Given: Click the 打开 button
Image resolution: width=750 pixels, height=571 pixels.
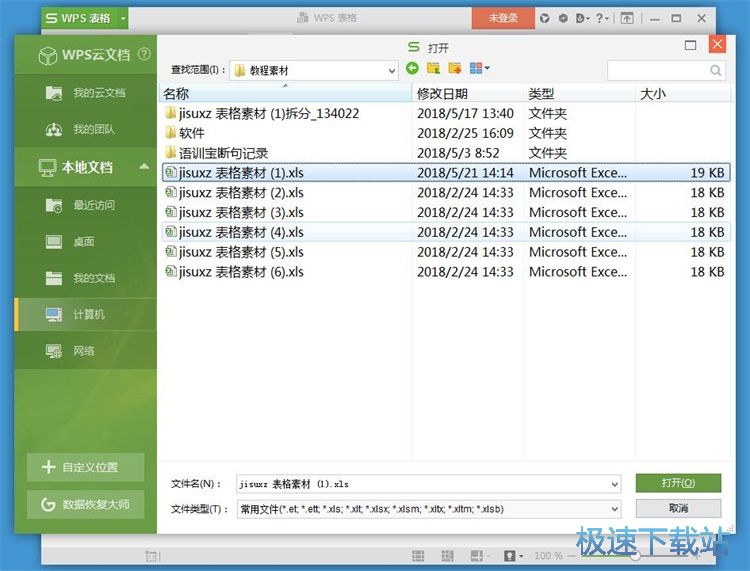Looking at the screenshot, I should tap(677, 483).
